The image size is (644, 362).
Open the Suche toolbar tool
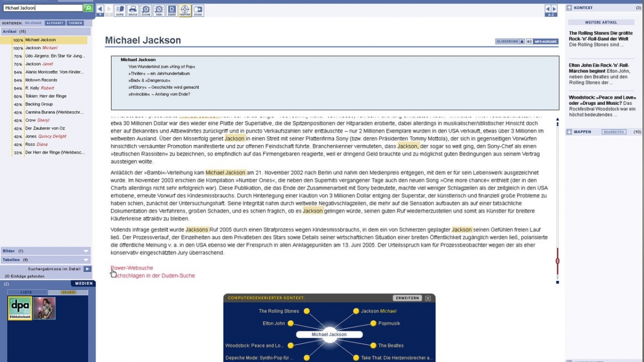click(146, 10)
